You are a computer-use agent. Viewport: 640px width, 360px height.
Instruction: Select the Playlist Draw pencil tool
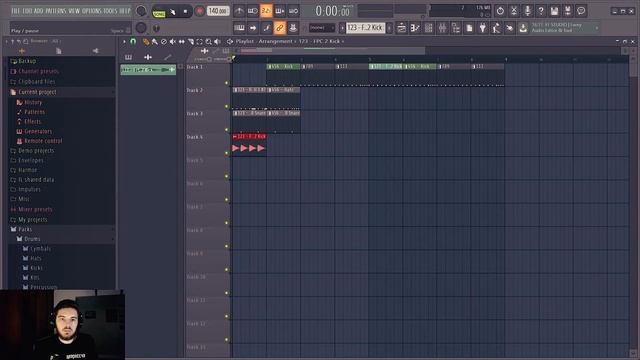(146, 41)
